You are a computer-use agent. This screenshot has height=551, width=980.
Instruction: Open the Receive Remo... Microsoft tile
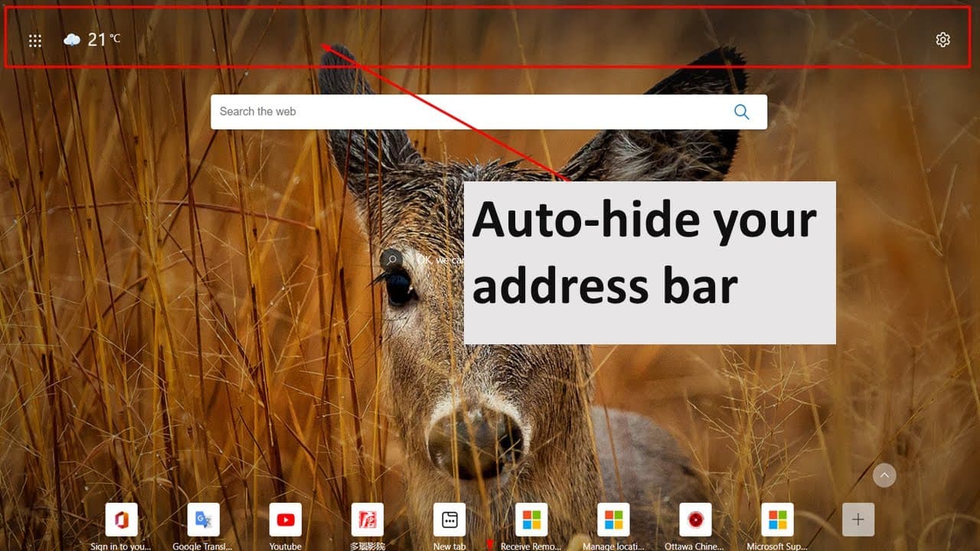pyautogui.click(x=531, y=520)
